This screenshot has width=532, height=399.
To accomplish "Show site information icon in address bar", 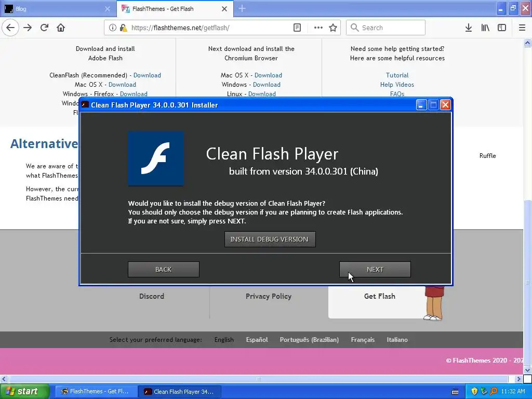I will coord(112,28).
